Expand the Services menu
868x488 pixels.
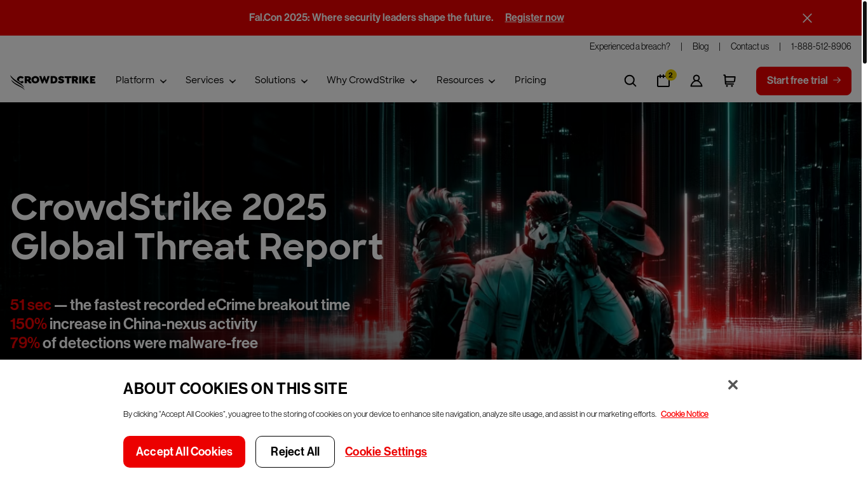(x=211, y=80)
